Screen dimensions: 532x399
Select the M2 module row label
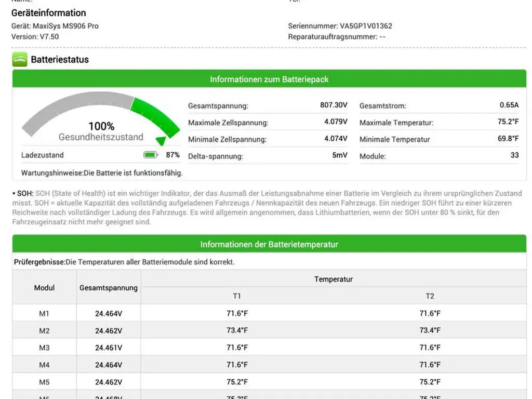tap(44, 331)
